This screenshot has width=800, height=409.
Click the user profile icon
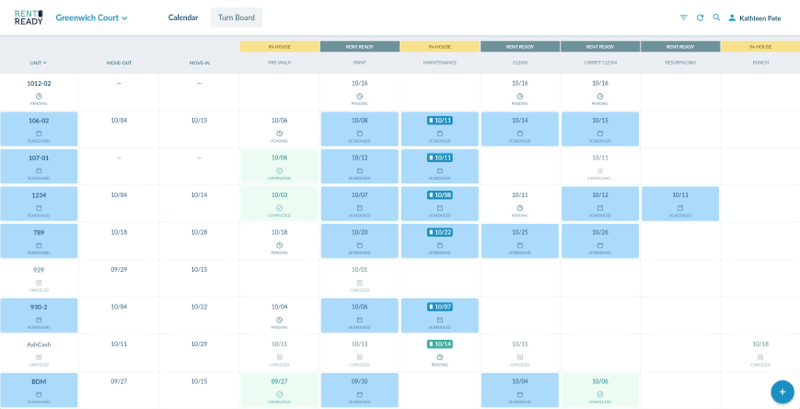(732, 18)
